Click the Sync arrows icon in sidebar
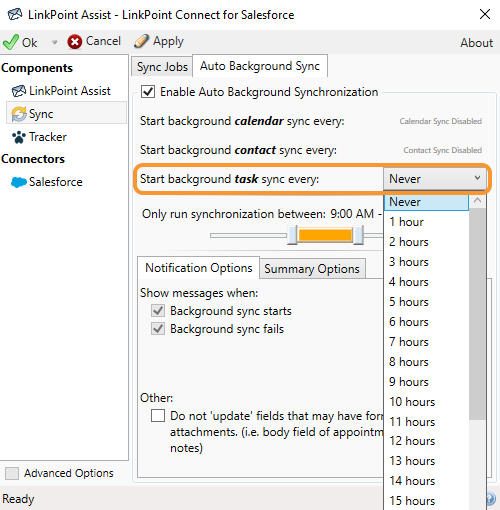The width and height of the screenshot is (500, 510). [19, 114]
